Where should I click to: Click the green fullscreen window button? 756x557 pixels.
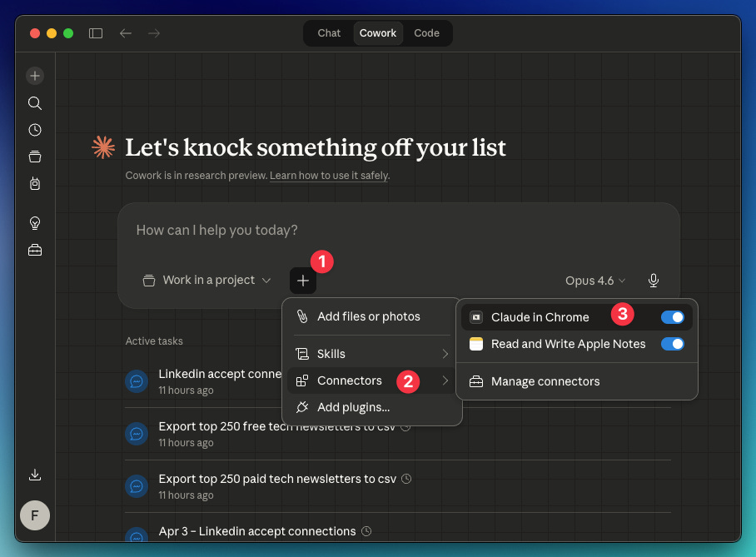click(x=68, y=33)
